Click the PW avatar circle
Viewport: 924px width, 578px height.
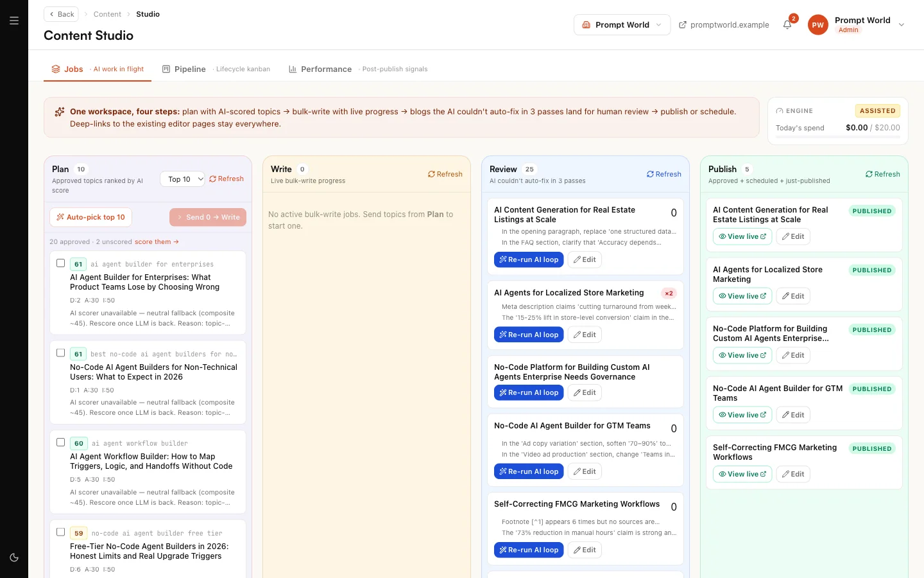click(817, 25)
